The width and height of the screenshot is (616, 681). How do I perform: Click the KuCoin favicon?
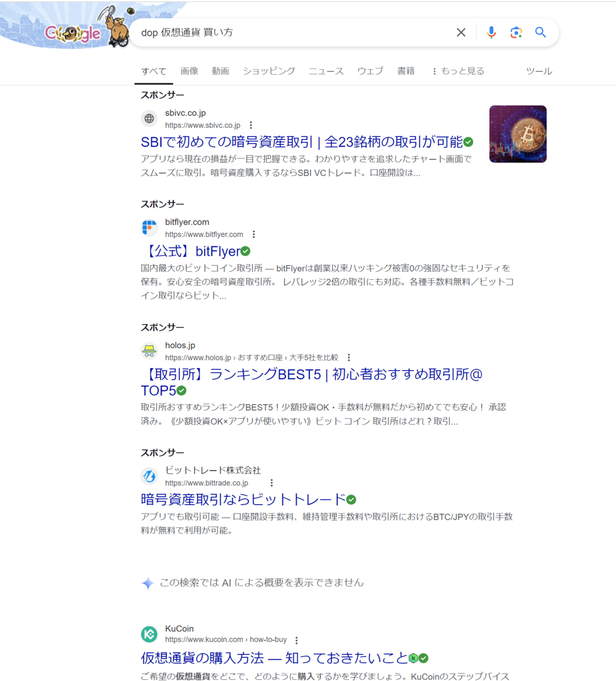pos(149,634)
